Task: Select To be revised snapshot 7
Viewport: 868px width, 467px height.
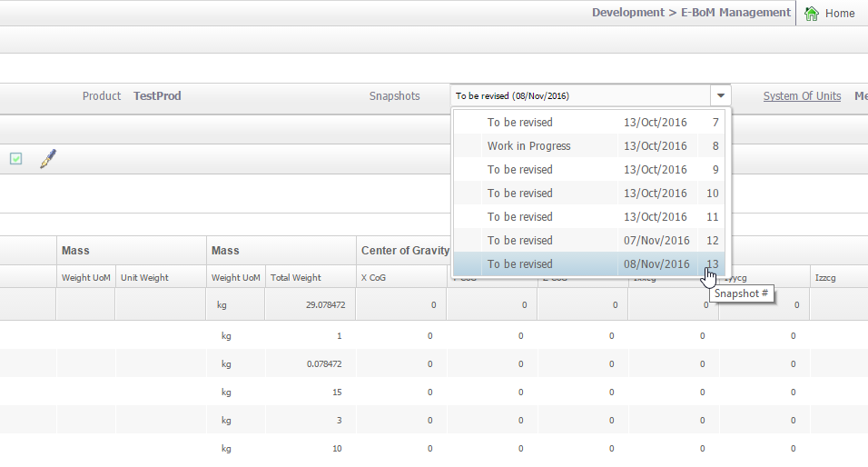Action: click(x=590, y=123)
